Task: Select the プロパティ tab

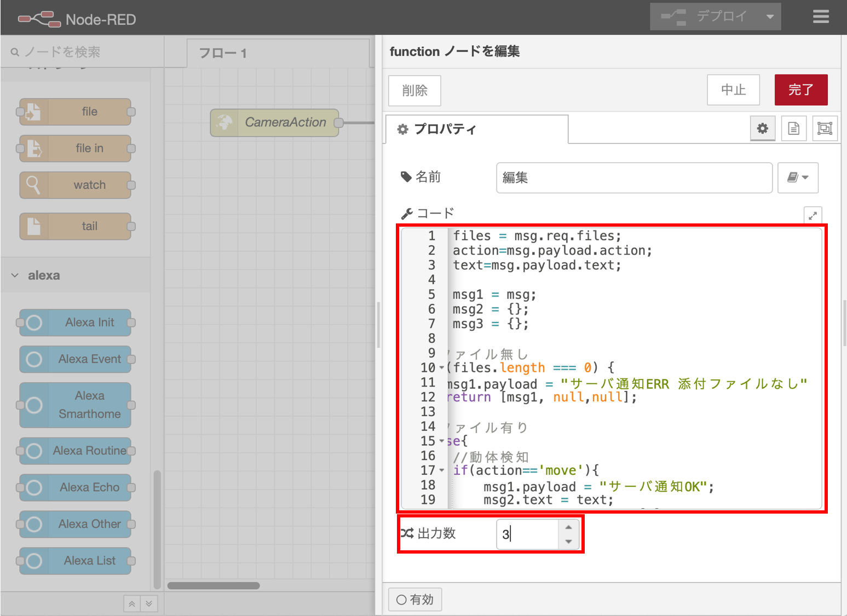Action: click(x=477, y=129)
